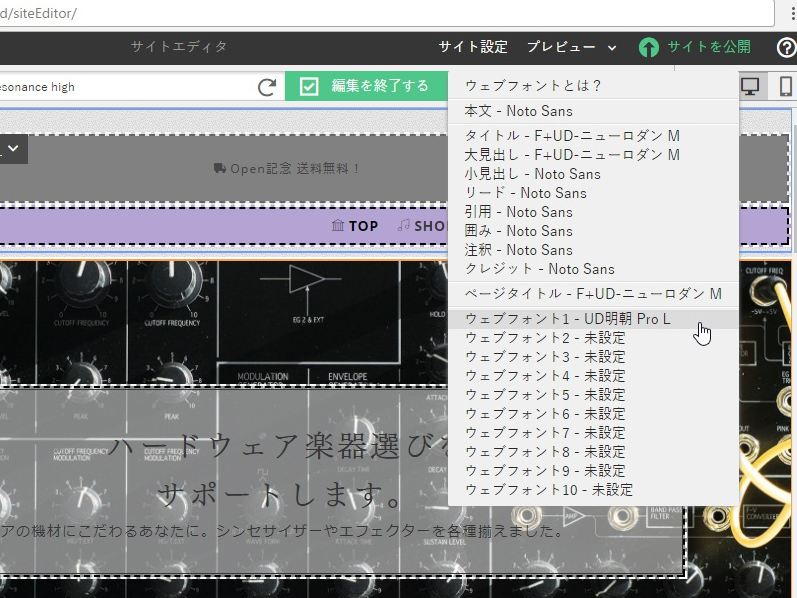Viewport: 797px width, 598px height.
Task: Click the truck icon in Open記念 banner
Action: coord(220,168)
